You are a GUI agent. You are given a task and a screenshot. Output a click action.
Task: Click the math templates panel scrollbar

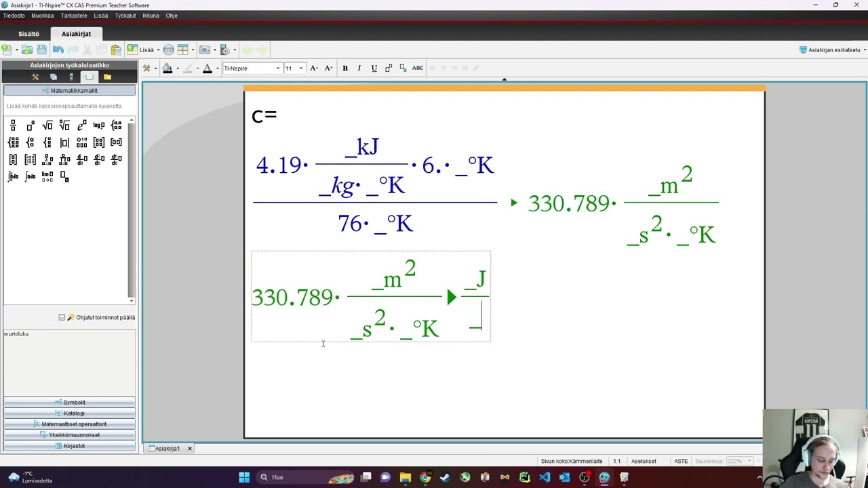131,210
